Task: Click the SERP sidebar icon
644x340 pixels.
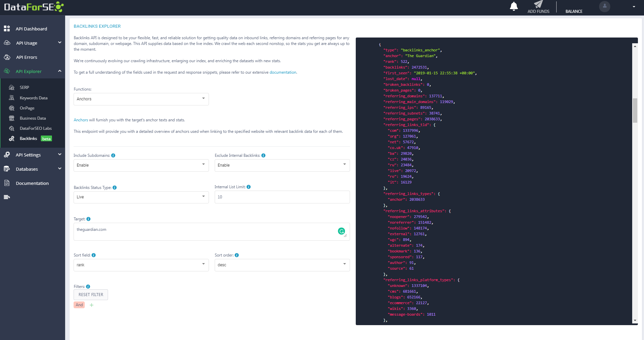Action: tap(11, 88)
